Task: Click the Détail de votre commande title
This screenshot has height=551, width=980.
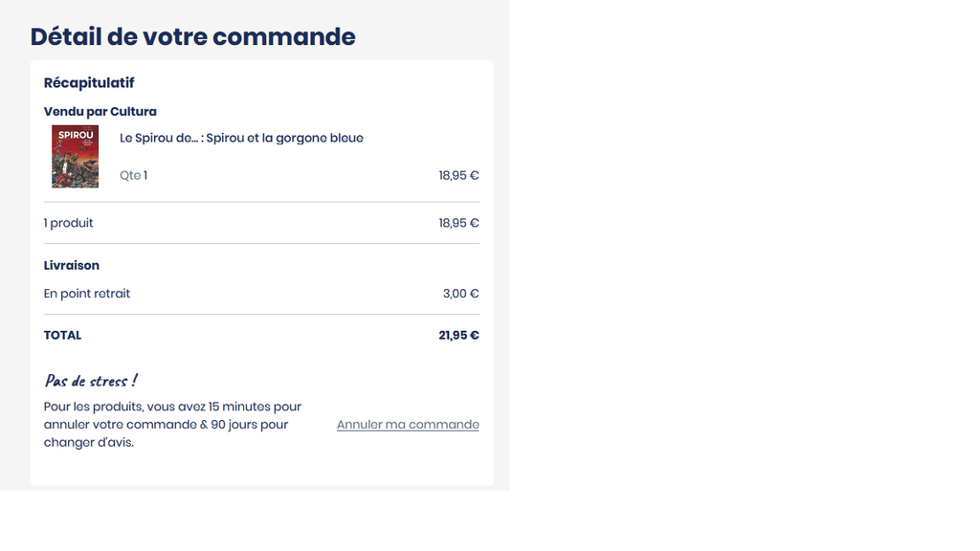Action: coord(192,36)
